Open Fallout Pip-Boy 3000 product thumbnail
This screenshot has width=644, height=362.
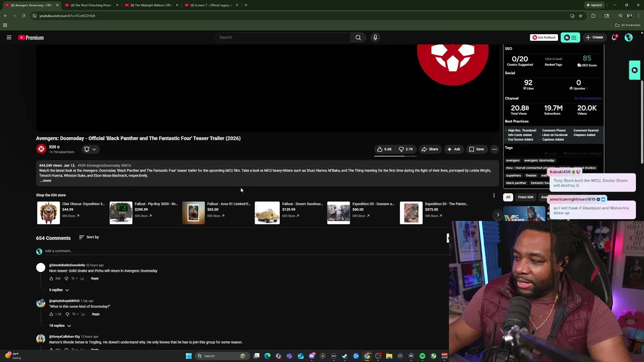coord(121,213)
